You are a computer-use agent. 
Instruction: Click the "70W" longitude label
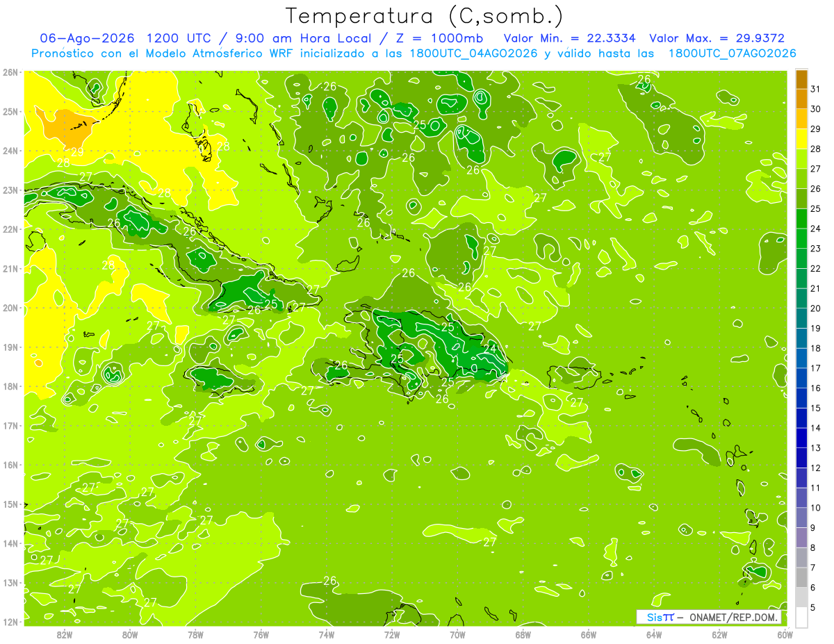pos(457,634)
